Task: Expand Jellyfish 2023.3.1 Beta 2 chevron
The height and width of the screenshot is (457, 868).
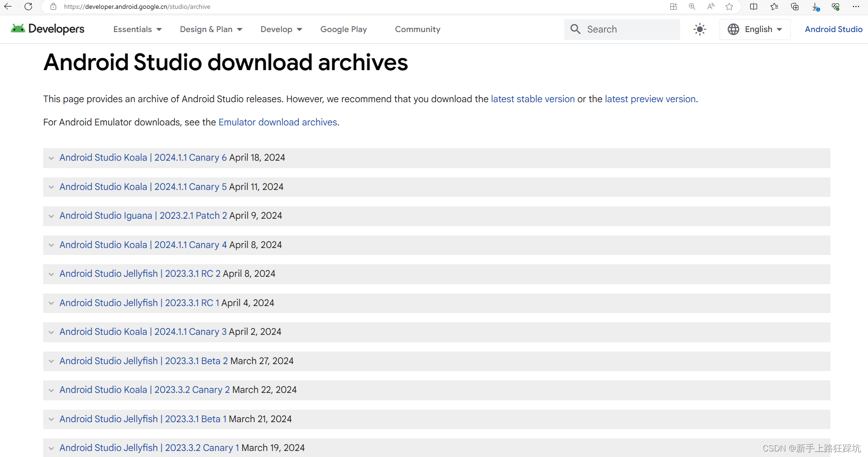Action: [51, 361]
